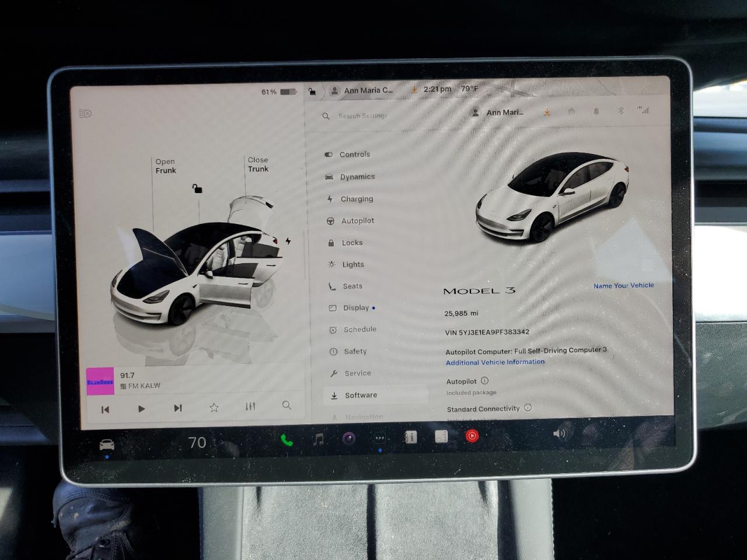Favorite the current radio station with the star
This screenshot has width=747, height=560.
pyautogui.click(x=214, y=407)
